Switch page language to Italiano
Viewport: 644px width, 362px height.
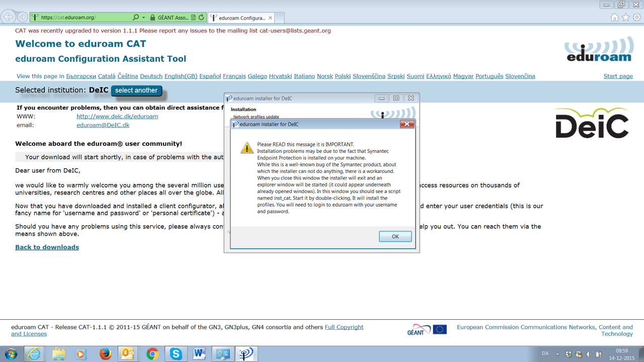pyautogui.click(x=304, y=76)
